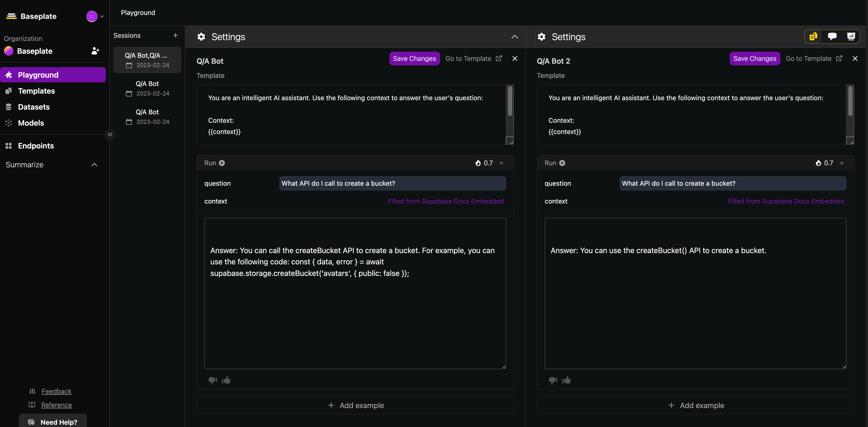Click thumbs down under Q/A Bot 2 answer
Screen dimensions: 868x427
click(x=553, y=380)
